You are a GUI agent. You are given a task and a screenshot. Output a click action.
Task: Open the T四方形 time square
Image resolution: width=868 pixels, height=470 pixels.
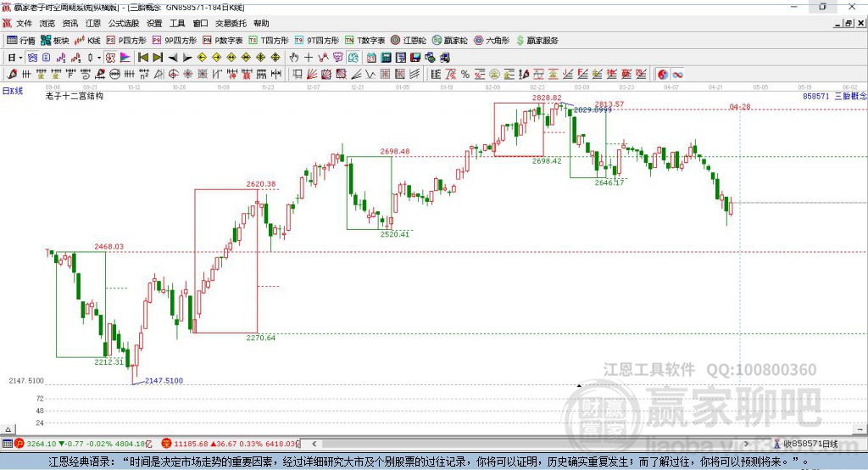point(269,41)
